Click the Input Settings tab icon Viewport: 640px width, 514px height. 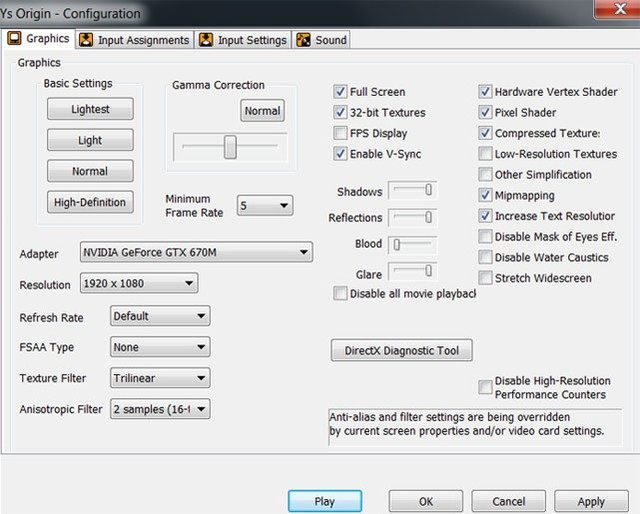pos(206,40)
